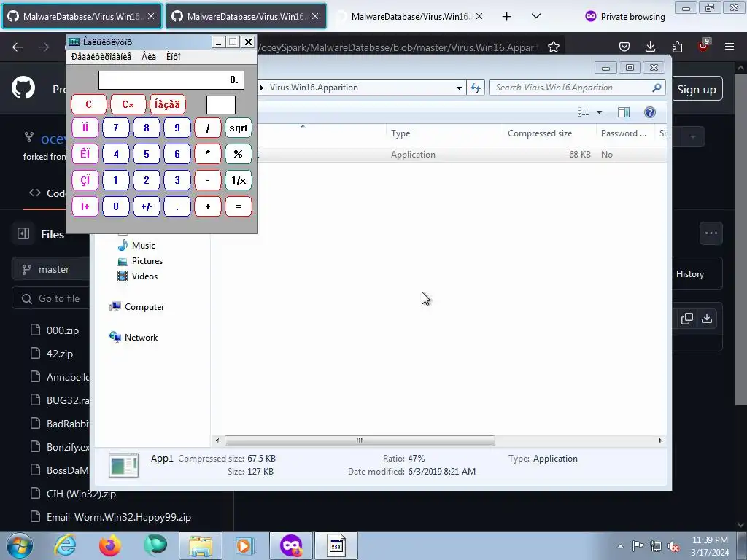Click the uBlock Origin extension icon

pyautogui.click(x=704, y=46)
